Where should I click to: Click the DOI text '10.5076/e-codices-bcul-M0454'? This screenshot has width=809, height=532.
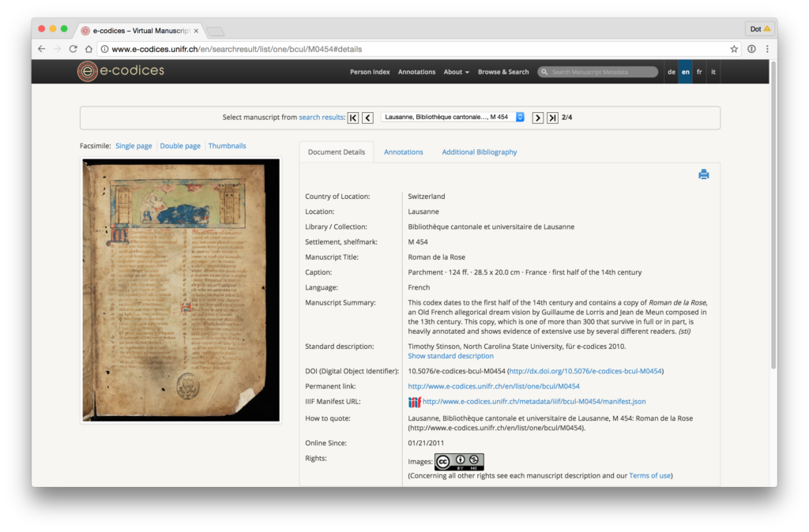tap(457, 371)
